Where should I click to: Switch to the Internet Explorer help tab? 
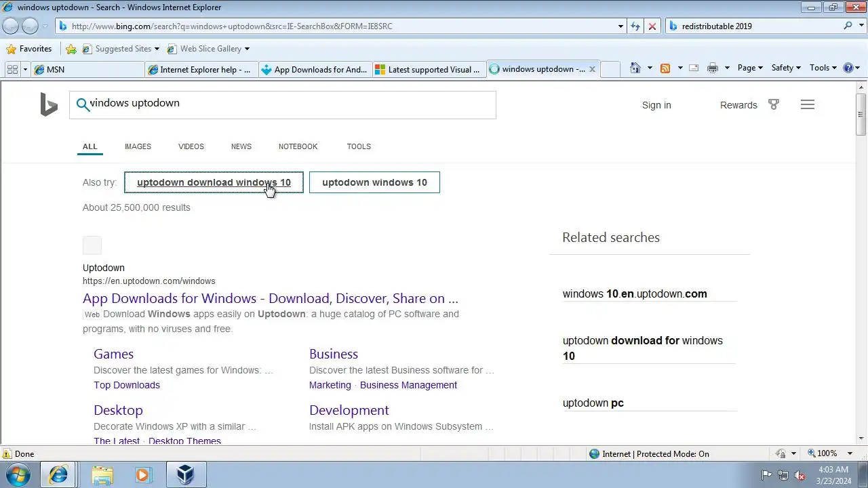201,69
